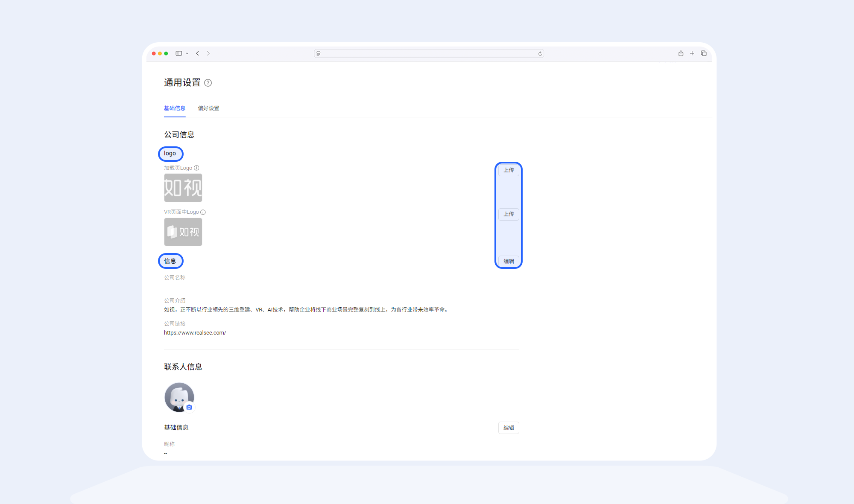The height and width of the screenshot is (504, 854).
Task: Click the camera icon on the contact avatar
Action: pyautogui.click(x=189, y=407)
